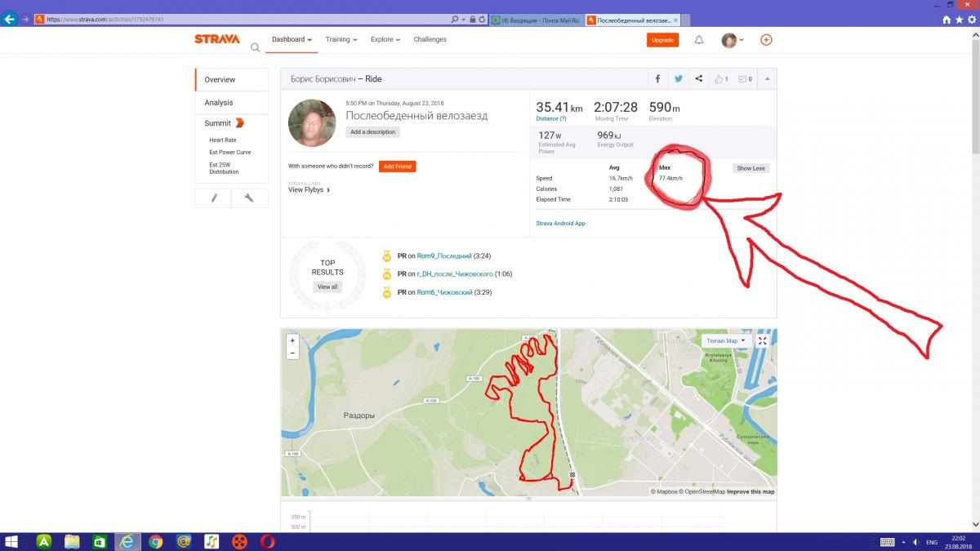Select the Overview sidebar tab
The height and width of the screenshot is (551, 980).
(232, 79)
